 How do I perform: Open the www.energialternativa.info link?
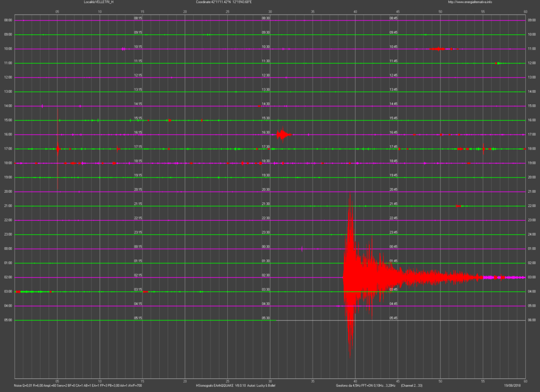click(x=470, y=2)
